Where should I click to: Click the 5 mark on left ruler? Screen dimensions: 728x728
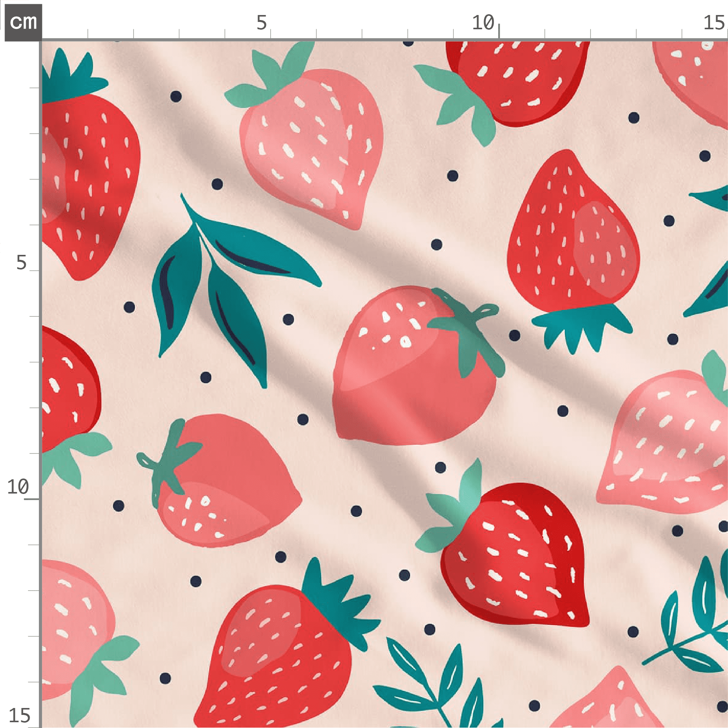coord(22,263)
